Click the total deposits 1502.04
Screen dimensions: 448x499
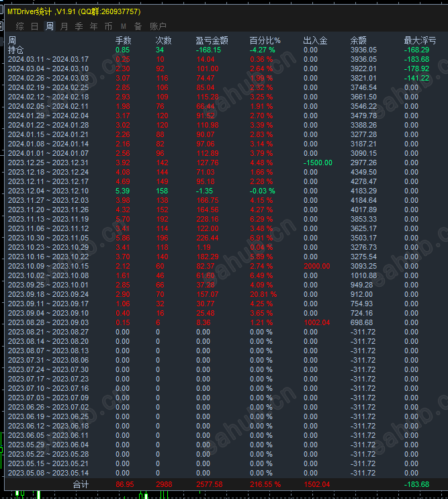coord(317,485)
